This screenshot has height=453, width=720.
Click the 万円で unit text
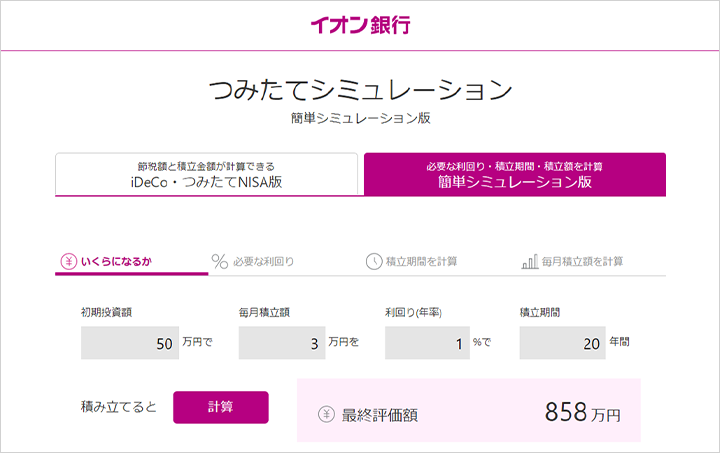click(x=197, y=342)
